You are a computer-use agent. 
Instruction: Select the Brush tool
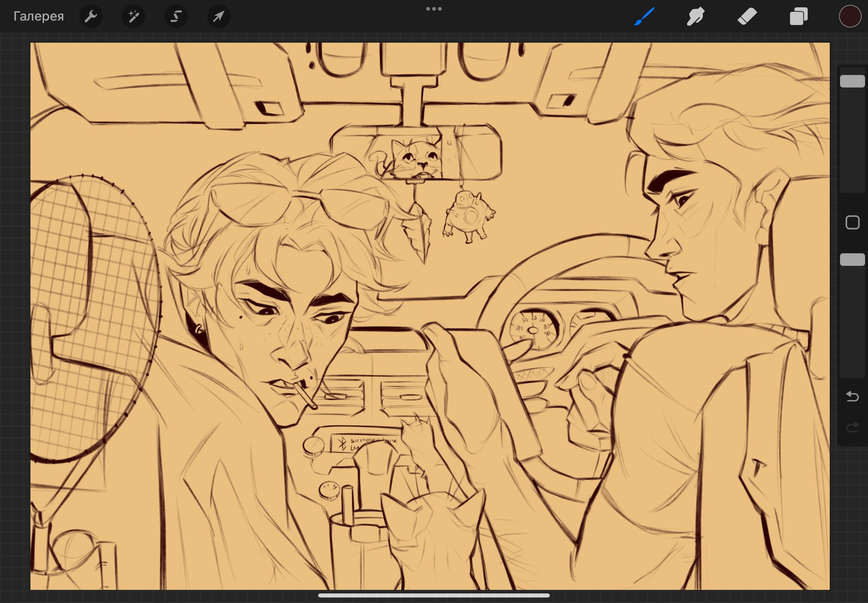coord(644,16)
